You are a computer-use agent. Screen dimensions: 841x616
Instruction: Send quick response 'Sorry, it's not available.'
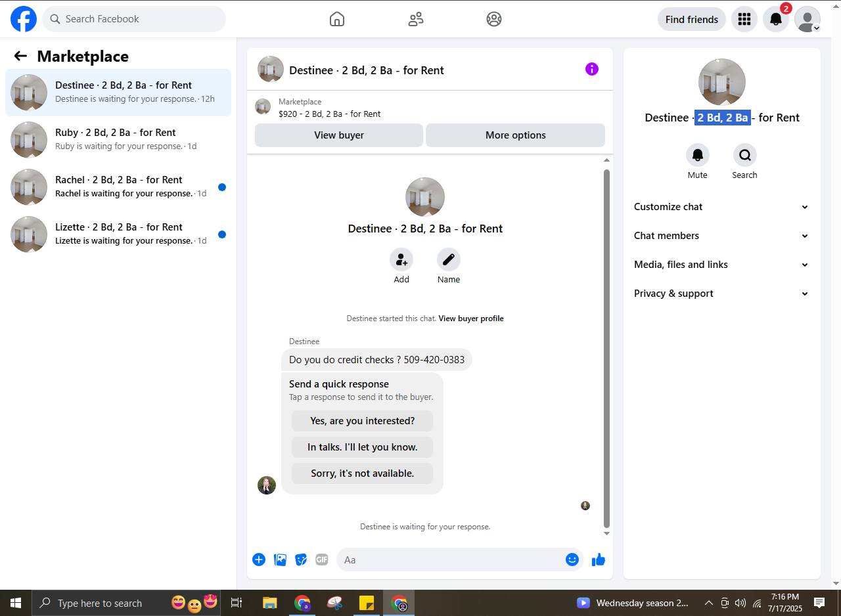362,473
